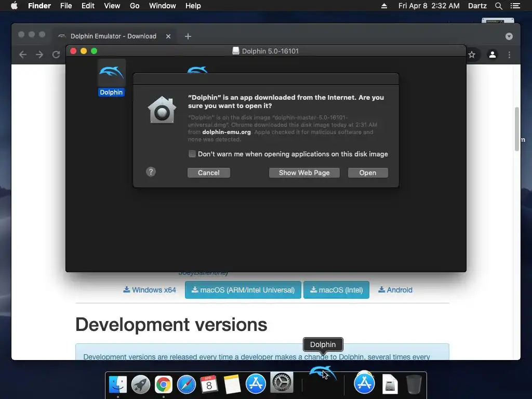Minimize the Dolphin disk image window
Viewport: 532px width, 399px height.
pos(84,51)
